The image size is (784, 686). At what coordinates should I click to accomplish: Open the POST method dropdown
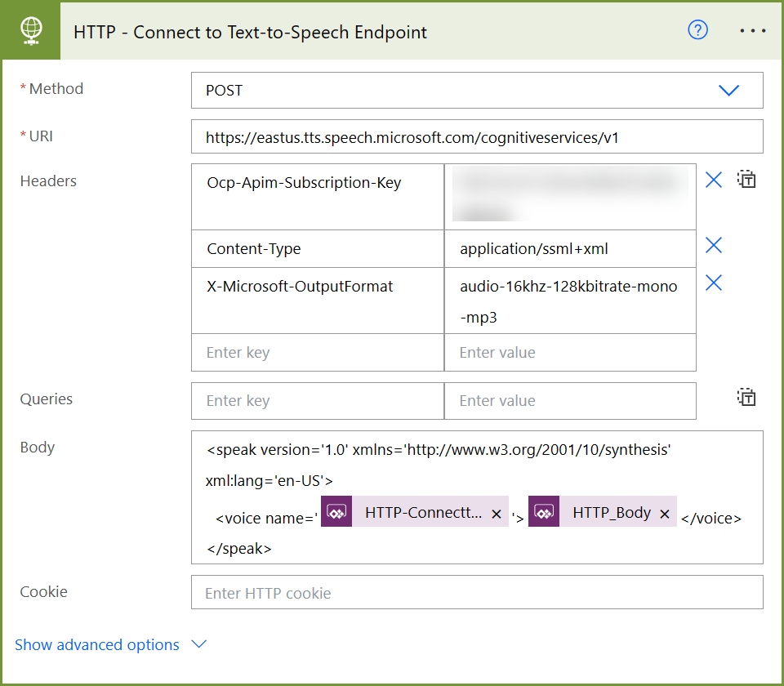point(728,91)
